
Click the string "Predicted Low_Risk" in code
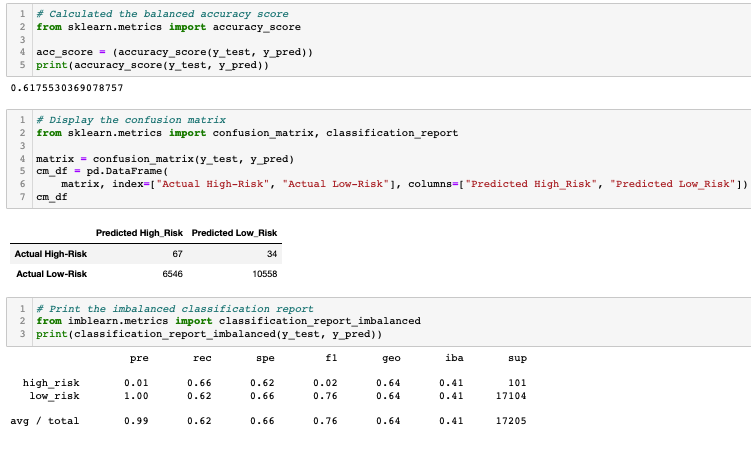[672, 184]
